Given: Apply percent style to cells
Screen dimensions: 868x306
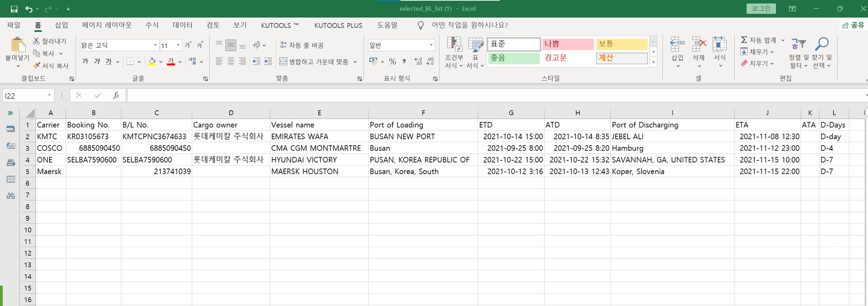Looking at the screenshot, I should [392, 62].
